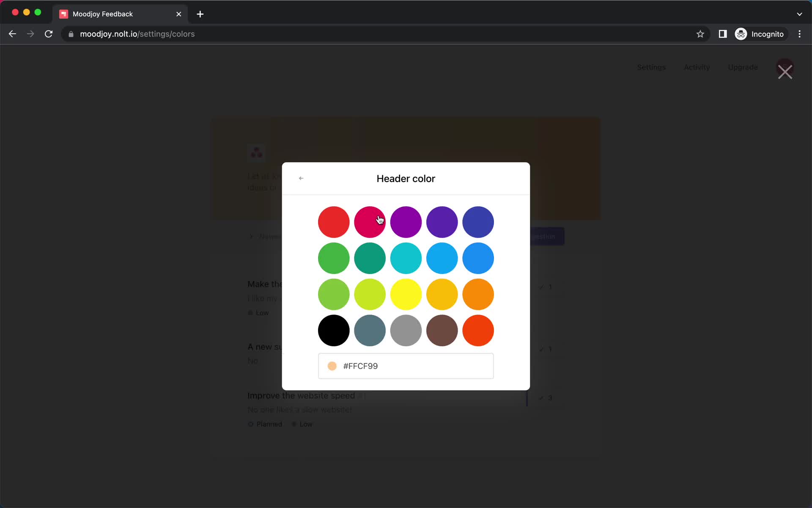Screen dimensions: 812x508
Task: Click the Upgrade button in header
Action: (x=743, y=67)
